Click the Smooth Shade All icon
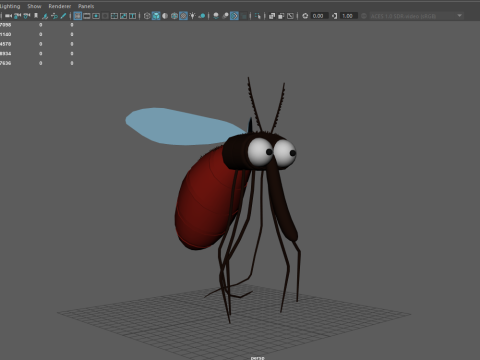The width and height of the screenshot is (480, 360). tap(156, 16)
